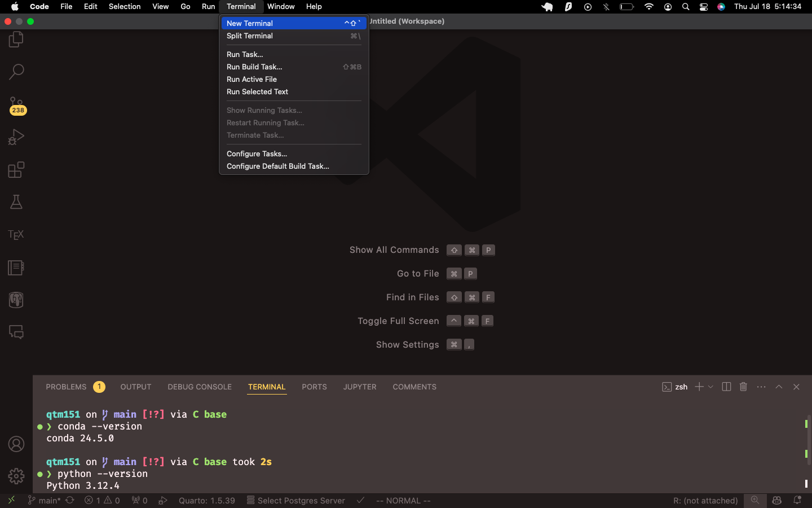Image resolution: width=812 pixels, height=508 pixels.
Task: Open the Explorer view in activity bar
Action: [16, 40]
